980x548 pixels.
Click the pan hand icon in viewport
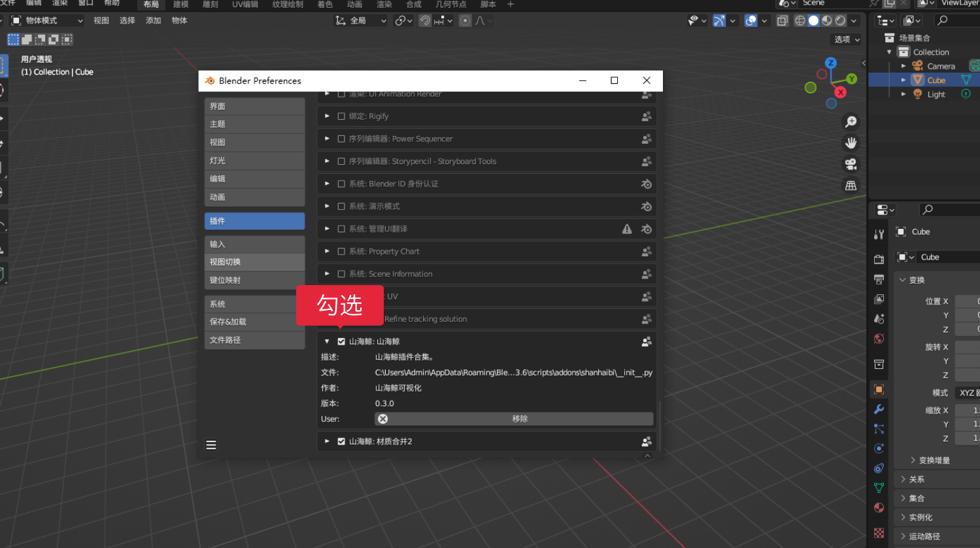click(851, 143)
